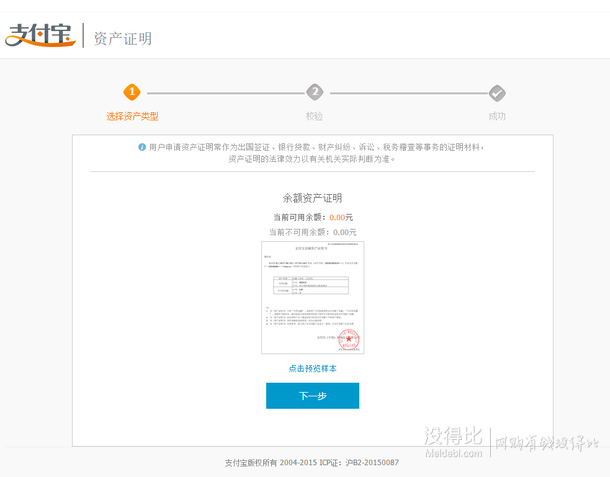Select step 1 orange diamond icon
The height and width of the screenshot is (477, 610).
(132, 92)
